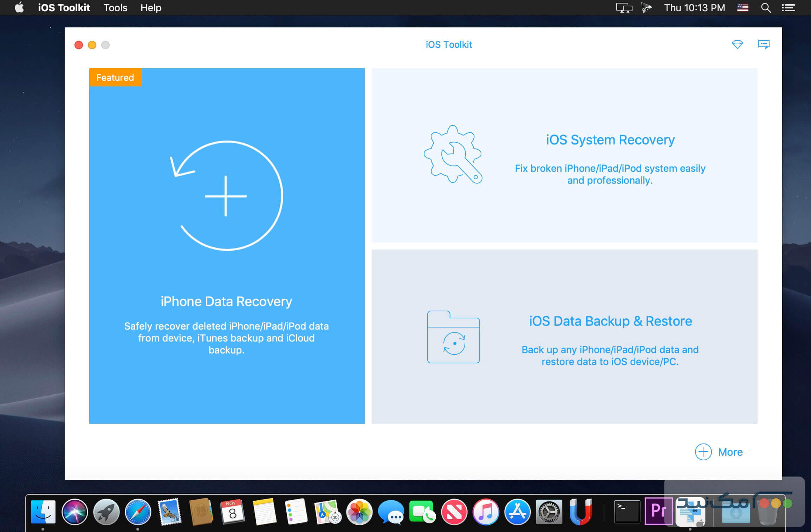Image resolution: width=811 pixels, height=532 pixels.
Task: Open the iPhone Data Recovery module
Action: [x=227, y=246]
